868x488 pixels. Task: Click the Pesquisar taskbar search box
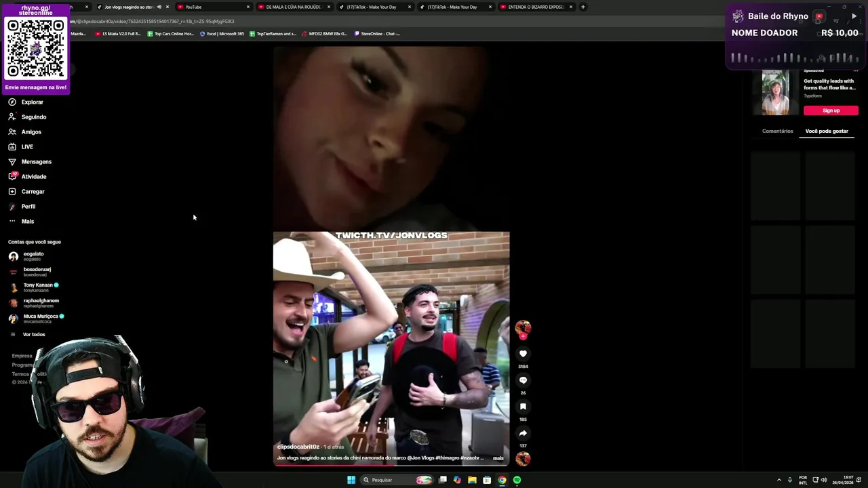[x=397, y=480]
